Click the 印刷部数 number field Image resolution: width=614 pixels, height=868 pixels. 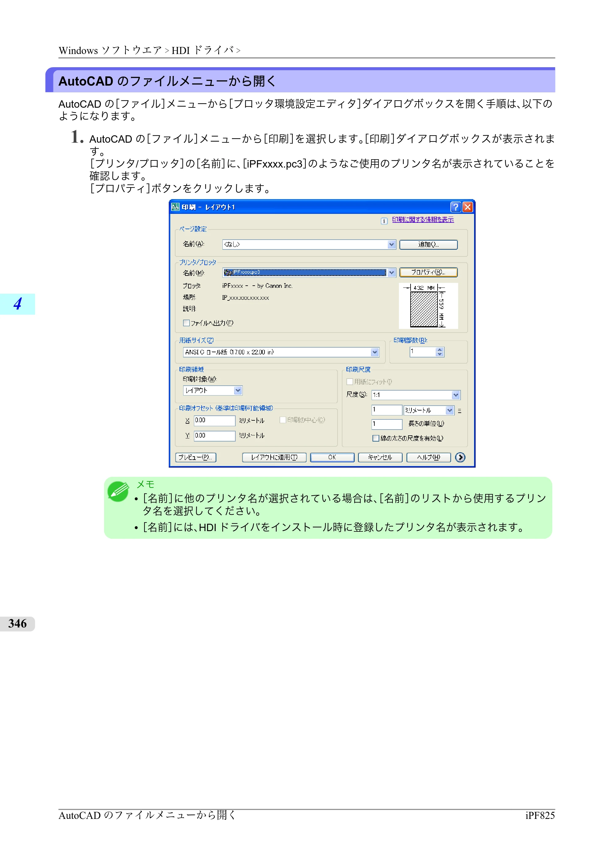pos(422,352)
